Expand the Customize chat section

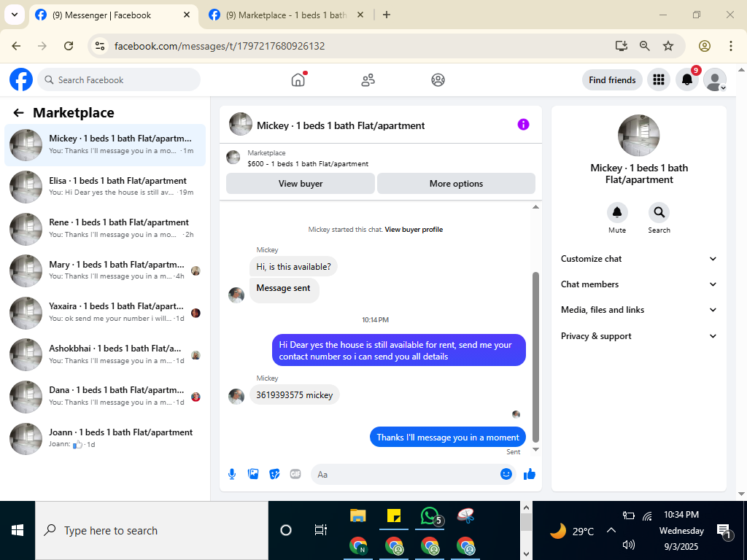[x=638, y=259]
